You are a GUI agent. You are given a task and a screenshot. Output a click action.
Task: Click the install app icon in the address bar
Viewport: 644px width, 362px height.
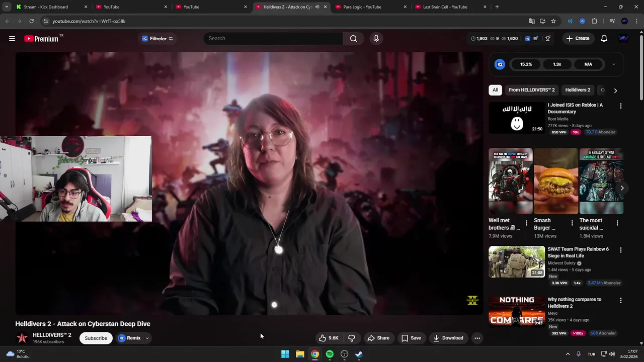pyautogui.click(x=542, y=21)
